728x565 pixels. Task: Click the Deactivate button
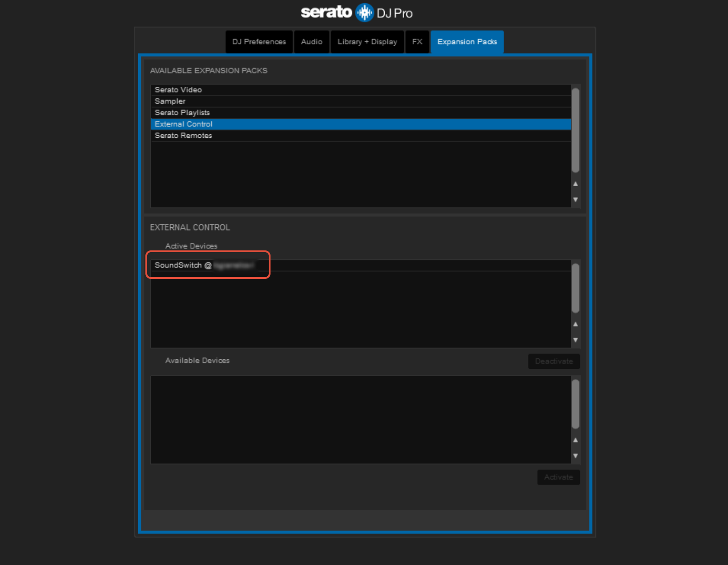pyautogui.click(x=554, y=361)
